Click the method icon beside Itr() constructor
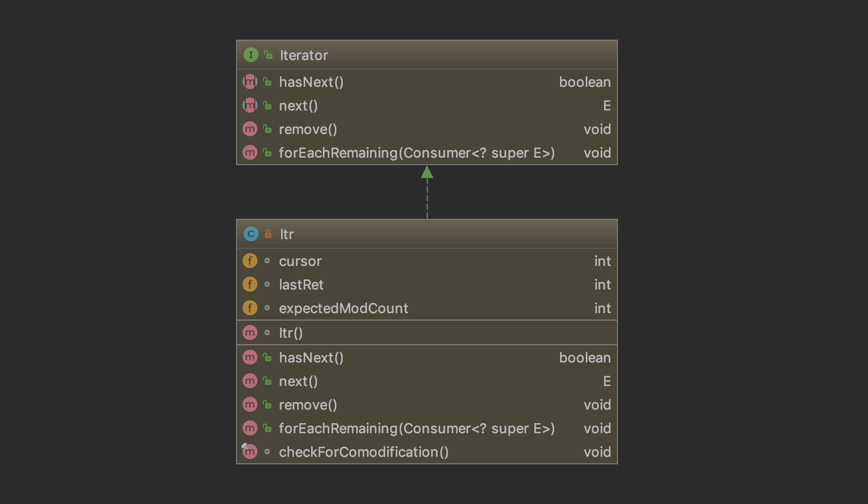The image size is (868, 504). click(x=250, y=332)
